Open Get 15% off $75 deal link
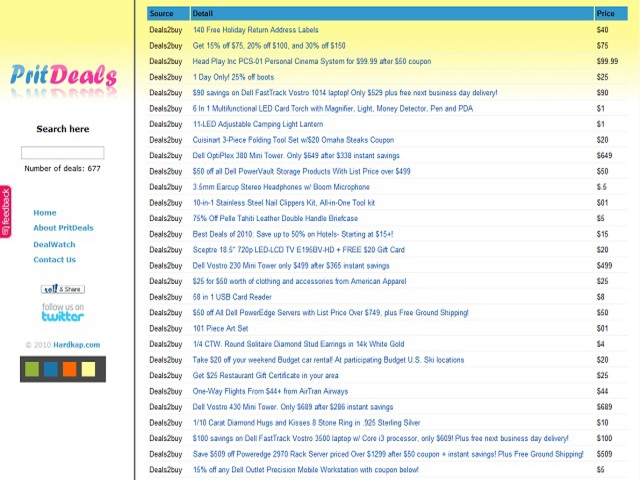 click(269, 46)
